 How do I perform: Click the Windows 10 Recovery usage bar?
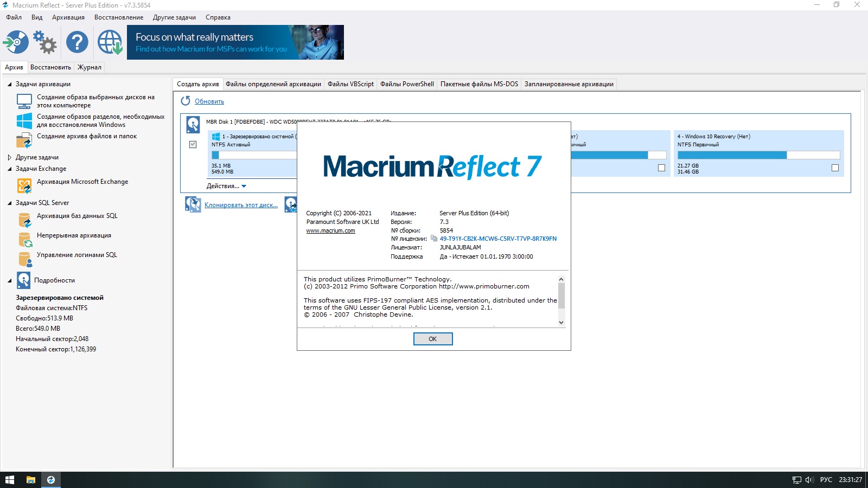758,155
